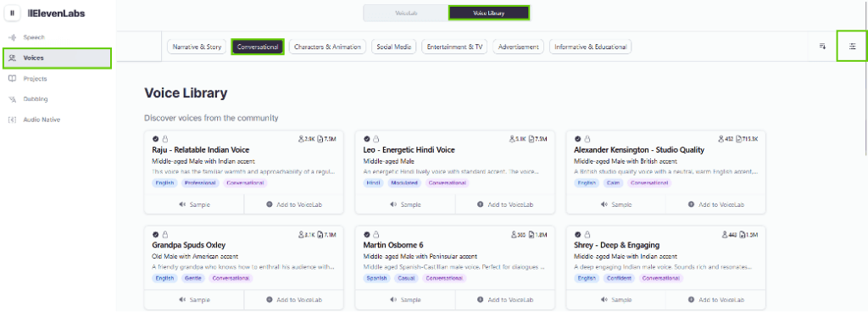
Task: Select the Gentle tag on Grandpa Spuds card
Action: click(193, 278)
